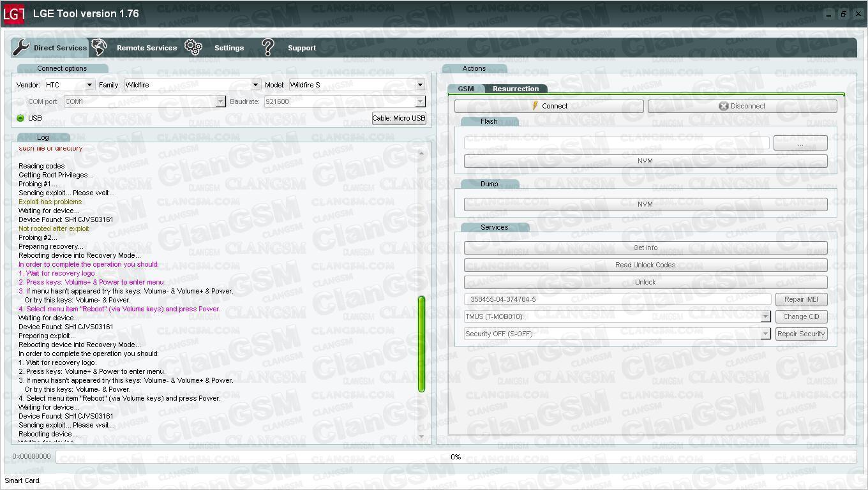Click the Connect button
The width and height of the screenshot is (868, 490).
point(549,106)
